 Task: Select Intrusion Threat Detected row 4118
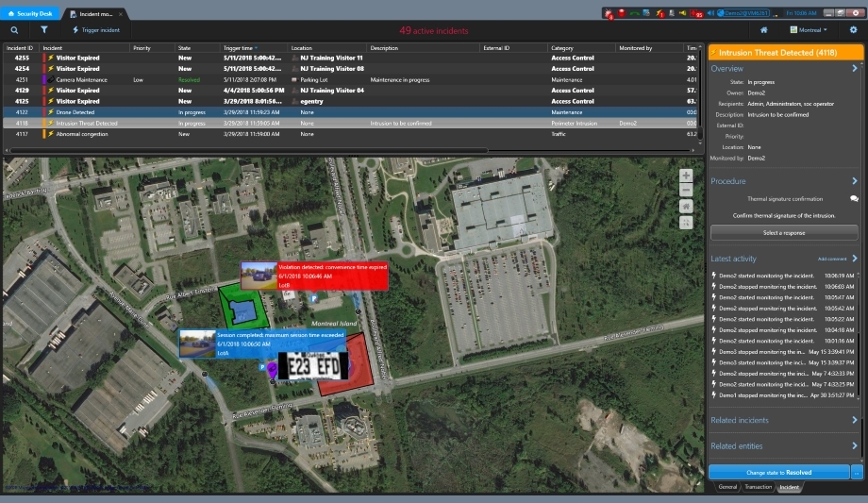351,124
